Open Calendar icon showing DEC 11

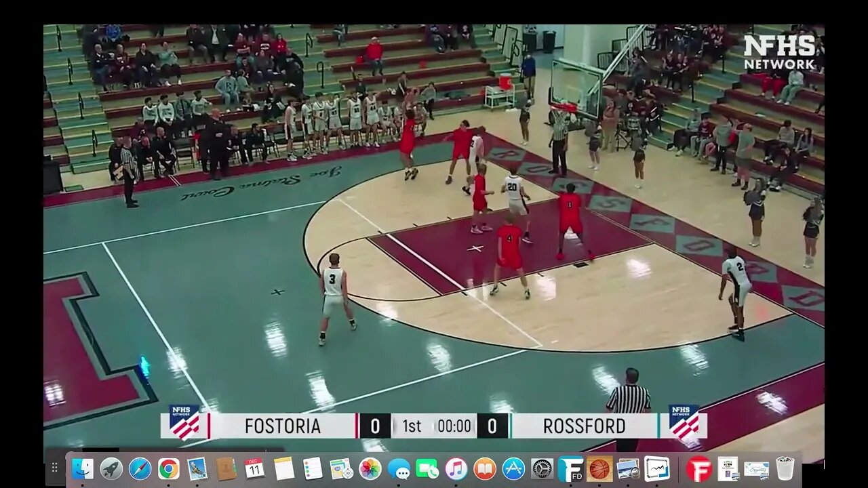click(x=254, y=468)
